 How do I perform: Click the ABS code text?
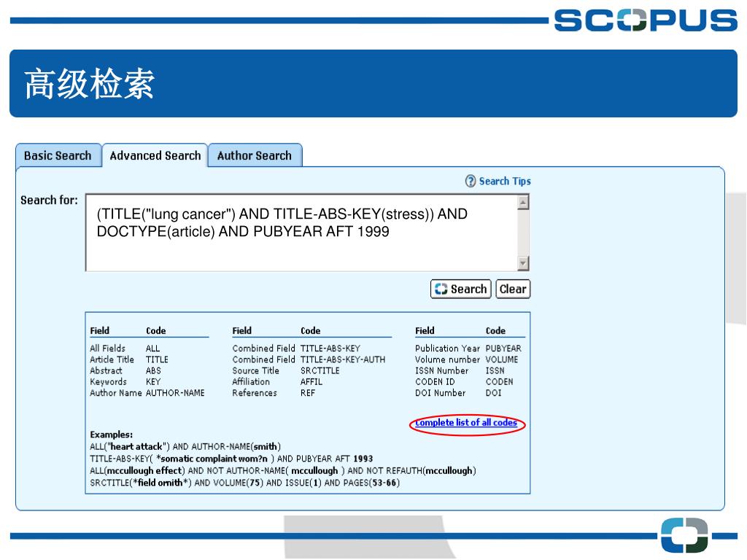(153, 370)
